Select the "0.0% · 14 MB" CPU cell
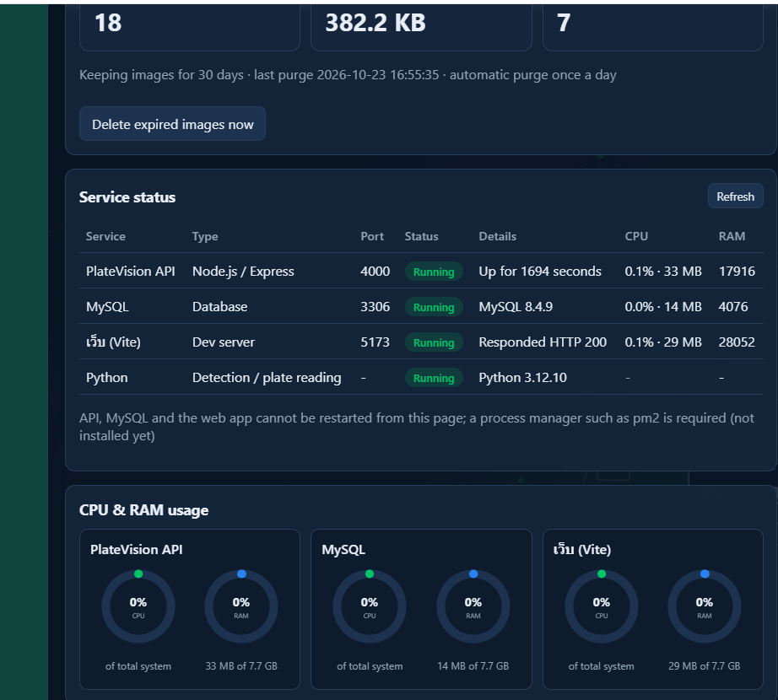Image resolution: width=778 pixels, height=700 pixels. (663, 307)
